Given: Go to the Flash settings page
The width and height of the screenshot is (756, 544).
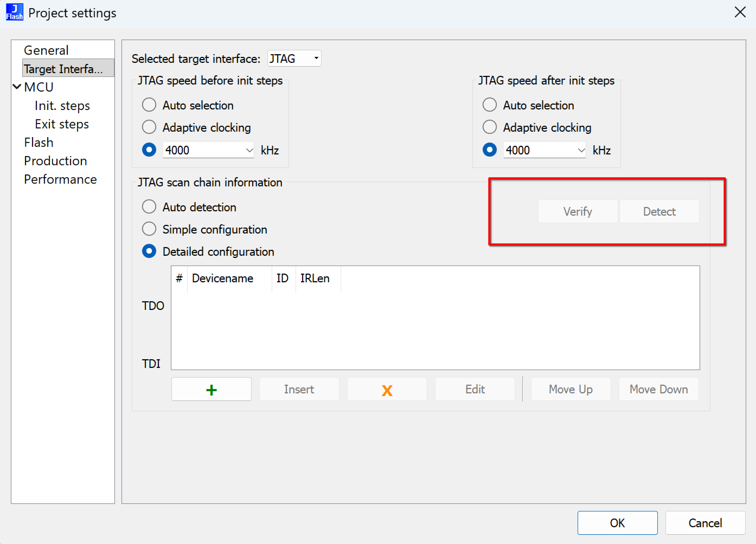Looking at the screenshot, I should tap(39, 143).
